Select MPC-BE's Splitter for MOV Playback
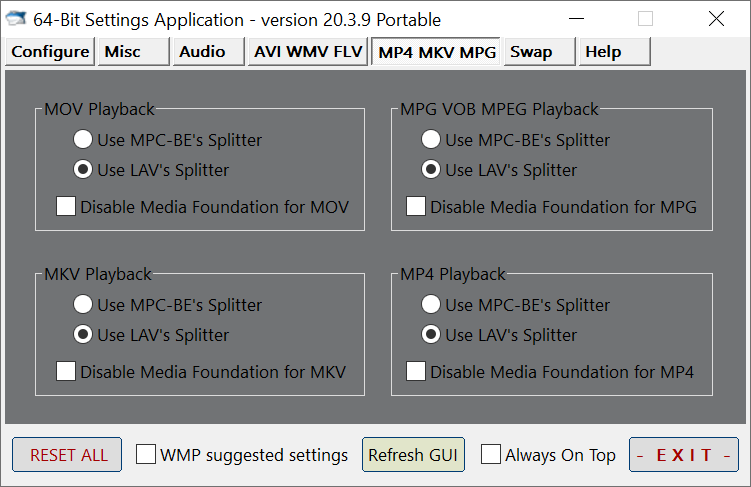Viewport: 751px width, 487px height. (84, 140)
